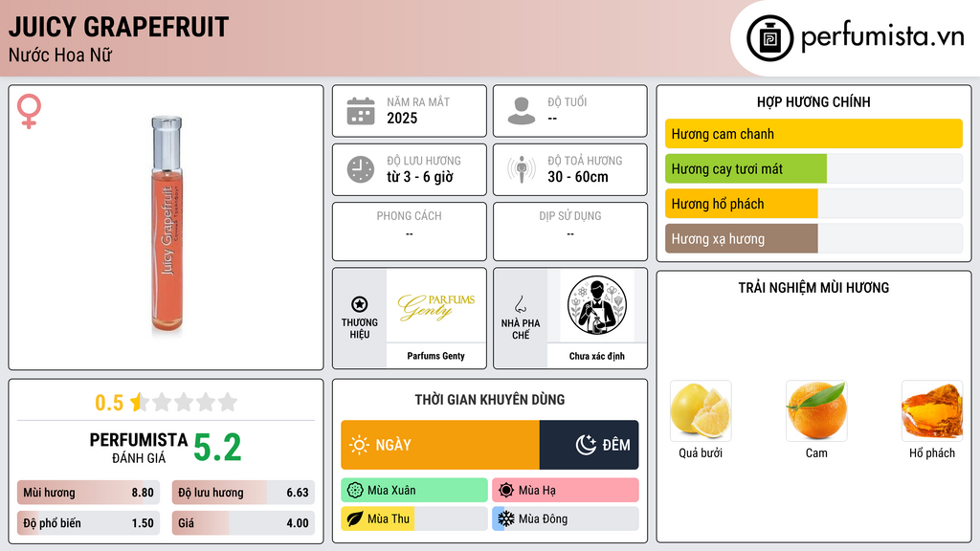Click the person silhouette age icon
980x551 pixels.
pyautogui.click(x=522, y=111)
